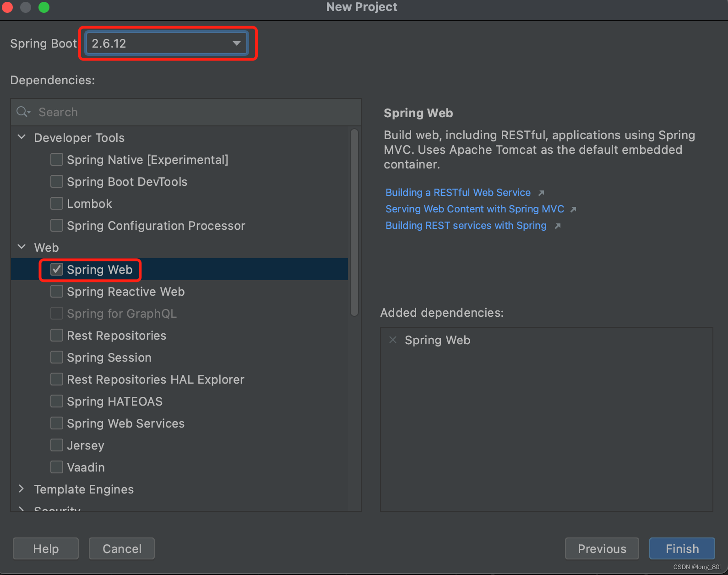Select the Spring for GraphQL row
This screenshot has width=728, height=575.
coord(179,314)
